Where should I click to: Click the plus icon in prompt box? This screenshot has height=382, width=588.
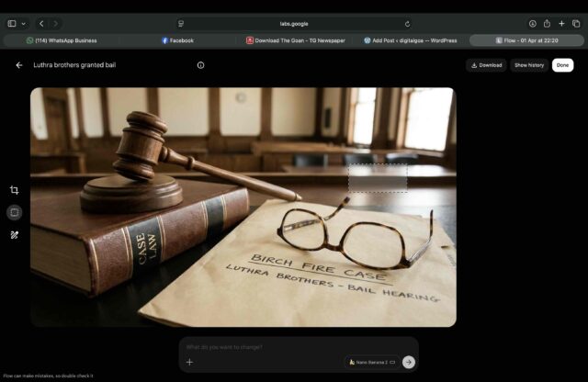pyautogui.click(x=189, y=362)
